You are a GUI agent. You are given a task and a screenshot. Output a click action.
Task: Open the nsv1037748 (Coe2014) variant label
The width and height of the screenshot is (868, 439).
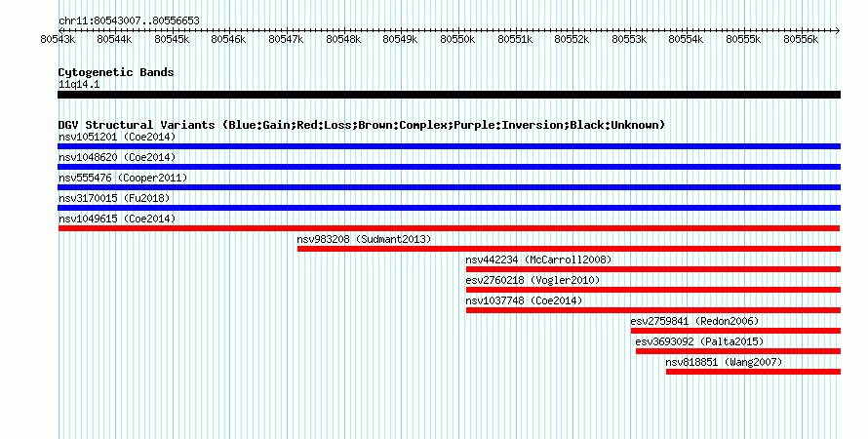[x=524, y=300]
